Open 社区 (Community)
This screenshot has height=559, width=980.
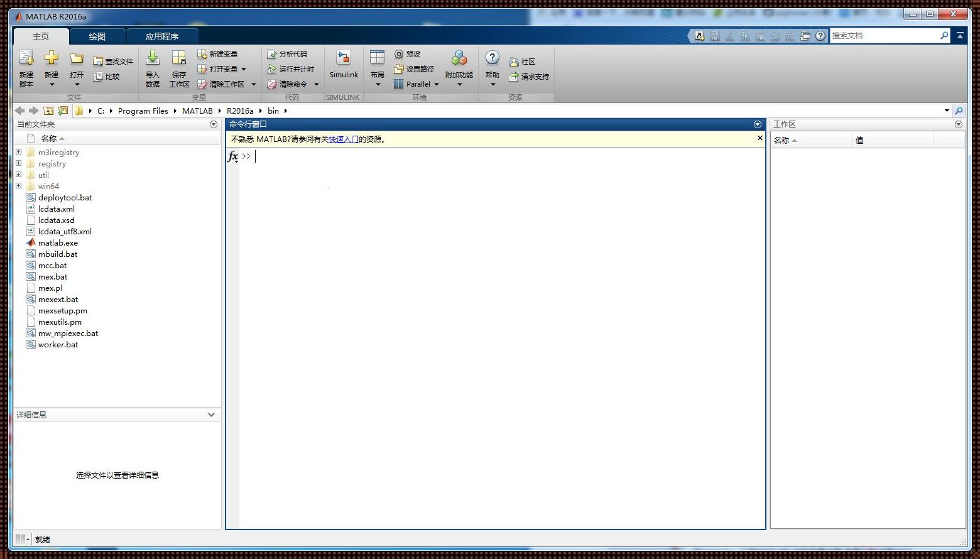point(522,62)
